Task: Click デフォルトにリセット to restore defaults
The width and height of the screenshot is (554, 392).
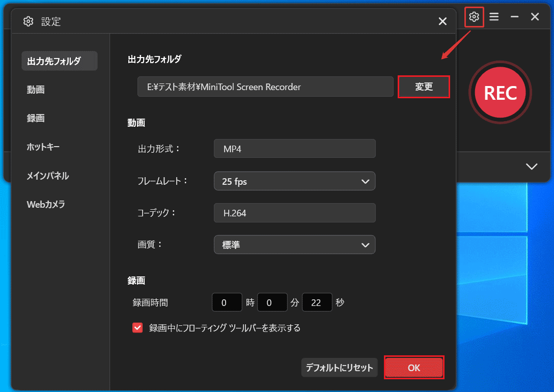Action: click(x=339, y=367)
